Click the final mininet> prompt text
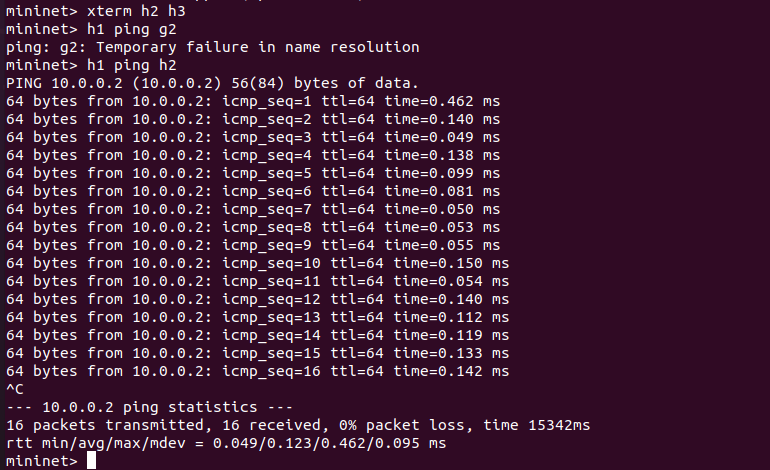Screen dimensions: 770x470 (x=40, y=461)
